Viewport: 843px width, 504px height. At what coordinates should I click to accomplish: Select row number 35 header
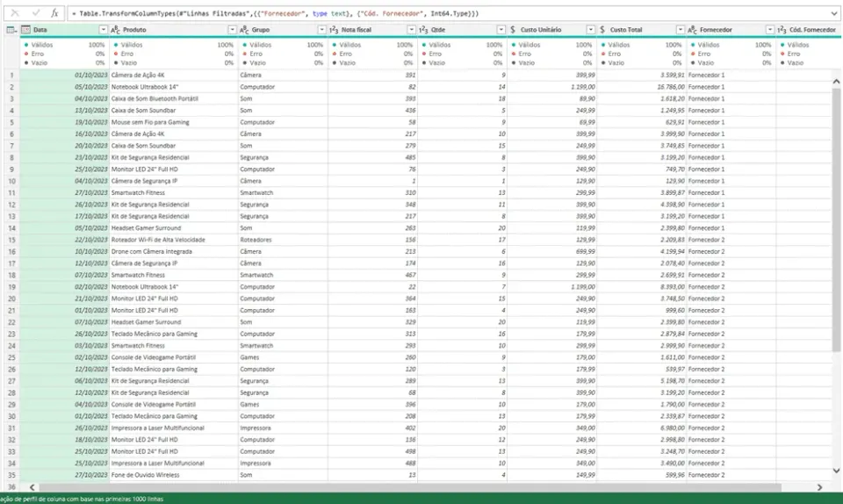point(11,475)
